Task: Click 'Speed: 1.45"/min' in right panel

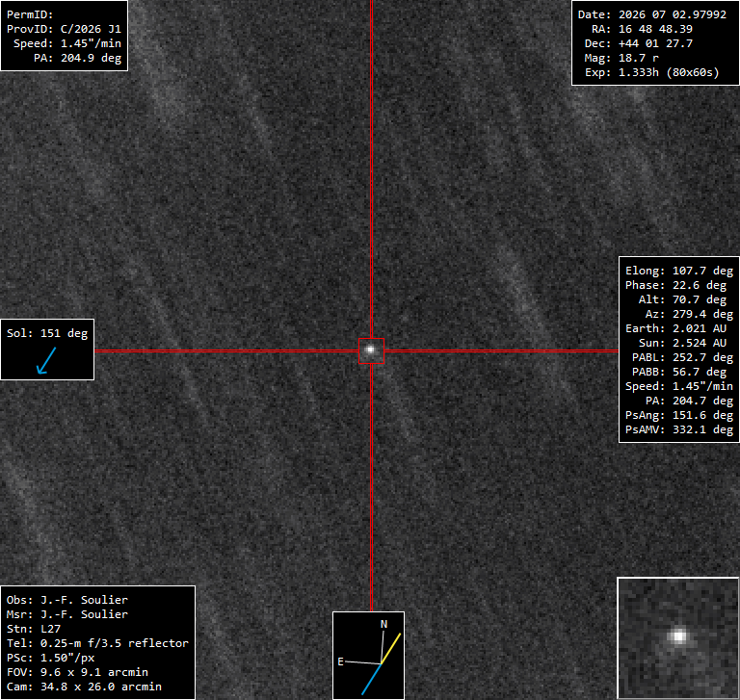Action: pyautogui.click(x=679, y=386)
